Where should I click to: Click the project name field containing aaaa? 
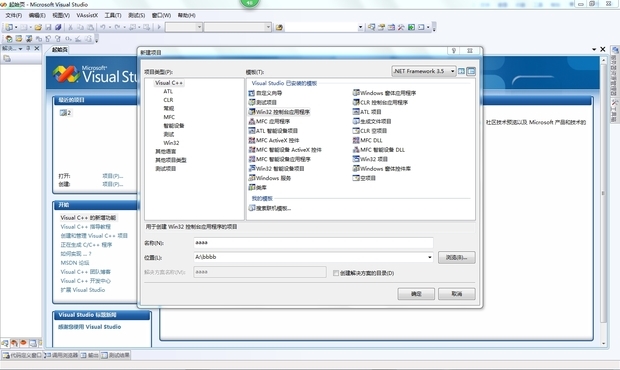pos(313,243)
